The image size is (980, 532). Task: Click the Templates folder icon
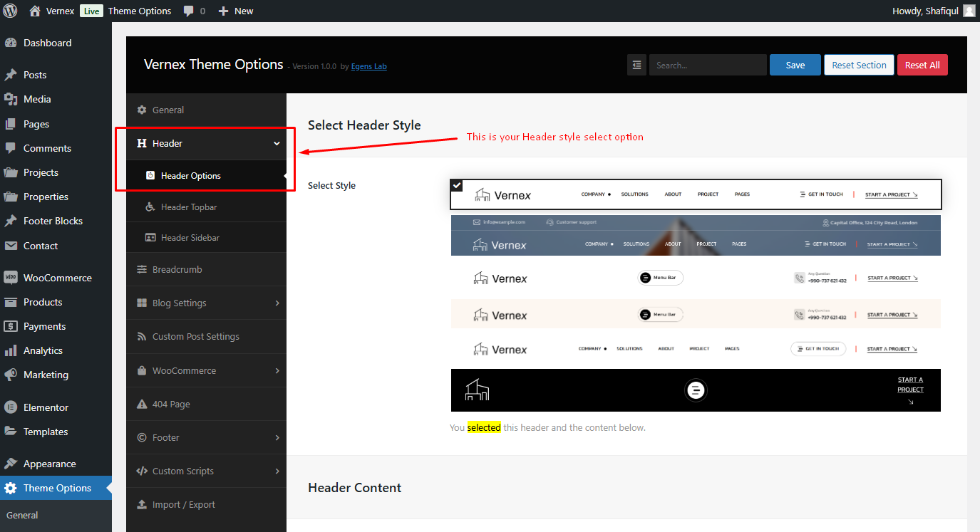tap(11, 432)
